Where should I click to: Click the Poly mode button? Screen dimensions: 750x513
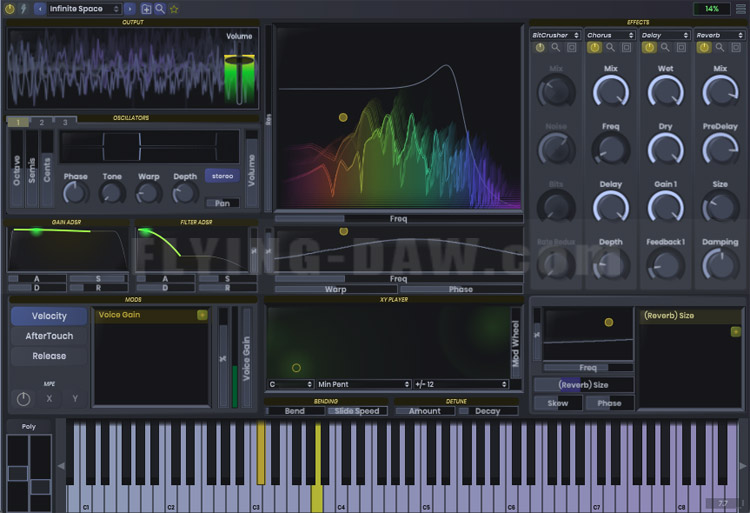click(29, 426)
